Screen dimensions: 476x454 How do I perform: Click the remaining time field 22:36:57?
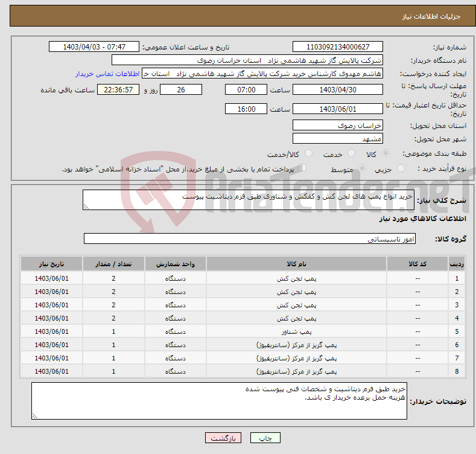(x=118, y=89)
